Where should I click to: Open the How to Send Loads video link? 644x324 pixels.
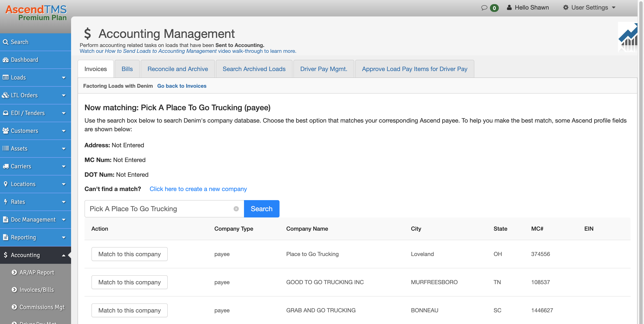pyautogui.click(x=188, y=51)
